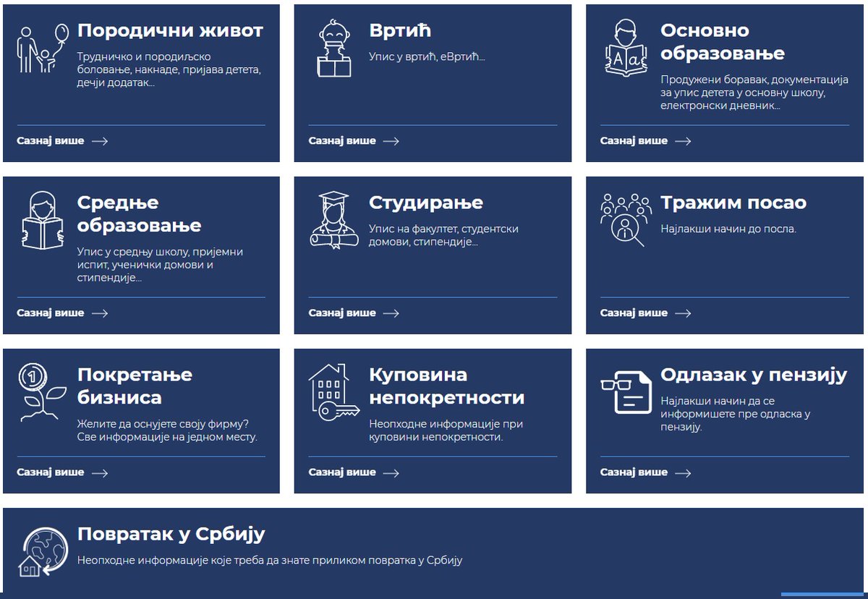Click the baby on blocks icon for Вртић
This screenshot has height=599, width=868.
tap(333, 48)
